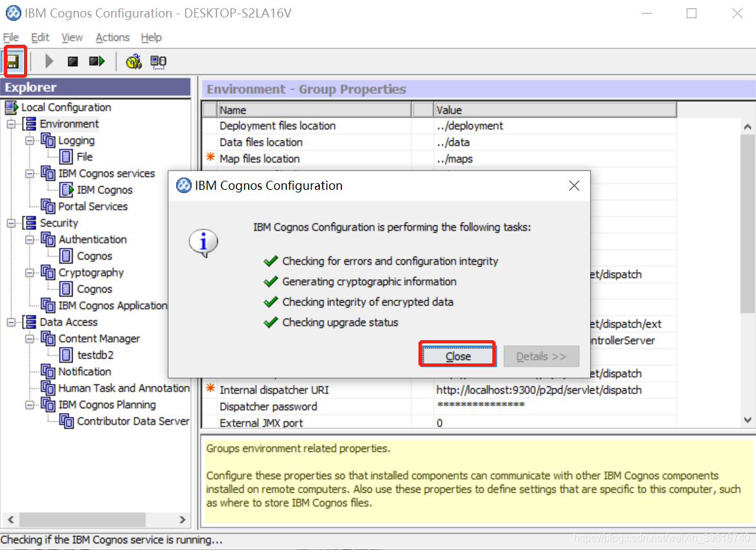Select the Cognos item under Authentication
The image size is (756, 550).
click(95, 257)
